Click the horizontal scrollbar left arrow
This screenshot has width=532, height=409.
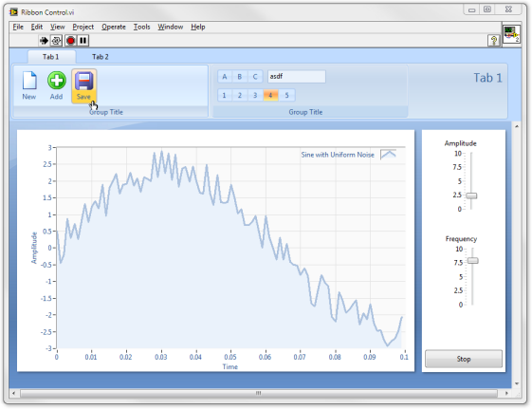coord(13,394)
